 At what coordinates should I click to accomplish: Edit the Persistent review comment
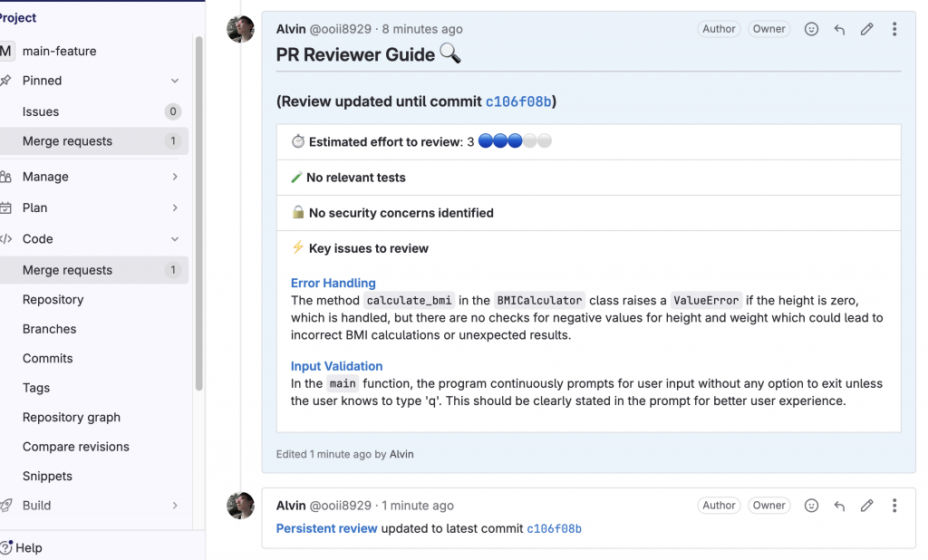click(x=866, y=506)
